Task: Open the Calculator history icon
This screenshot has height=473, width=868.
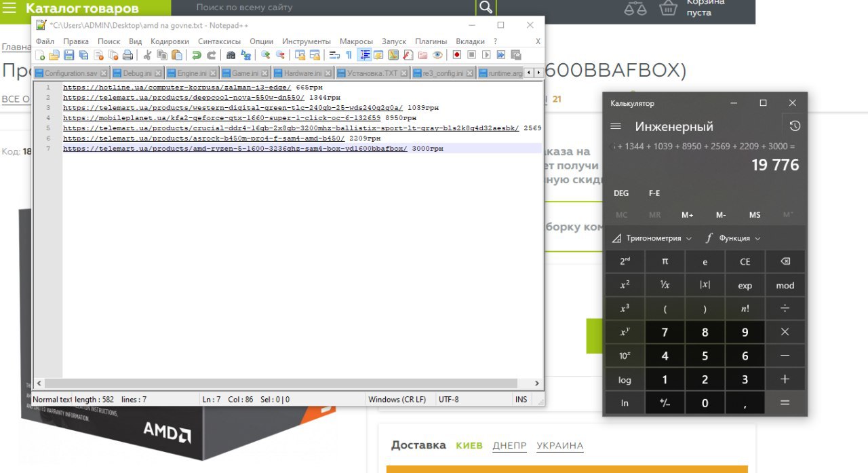Action: coord(795,126)
